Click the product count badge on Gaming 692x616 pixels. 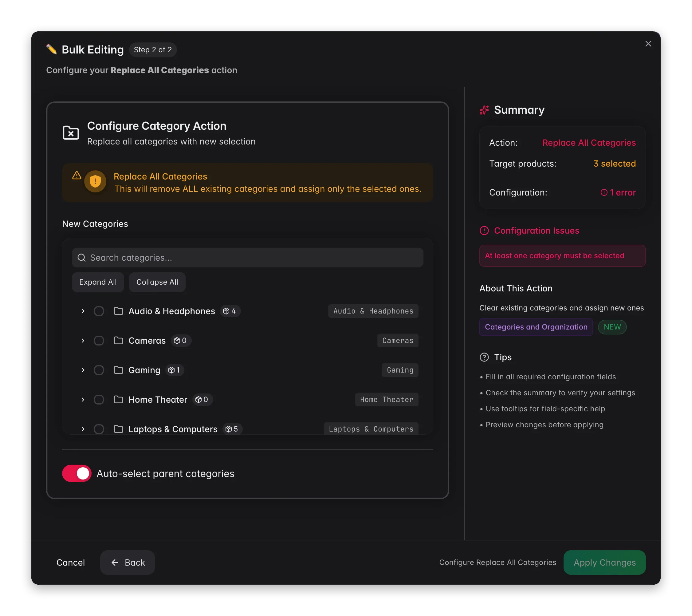(175, 370)
